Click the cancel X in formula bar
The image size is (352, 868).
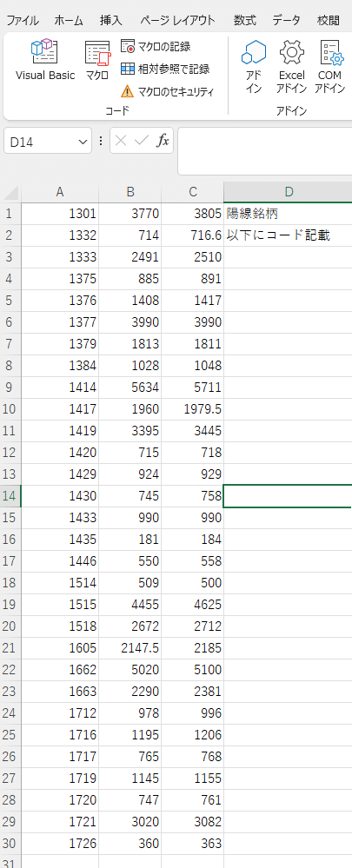coord(121,141)
